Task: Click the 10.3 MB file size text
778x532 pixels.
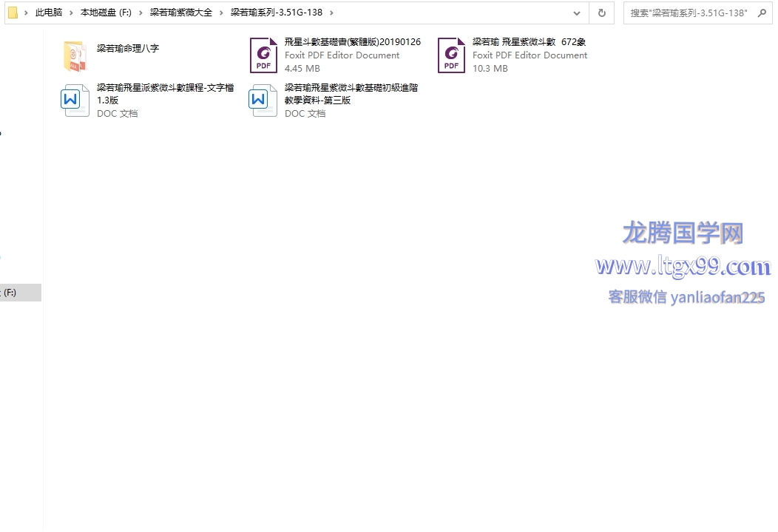Action: pyautogui.click(x=490, y=69)
